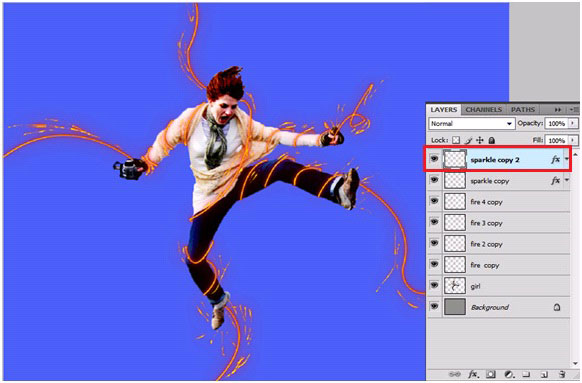Lock transparent pixels icon
582x383 pixels.
pyautogui.click(x=456, y=140)
